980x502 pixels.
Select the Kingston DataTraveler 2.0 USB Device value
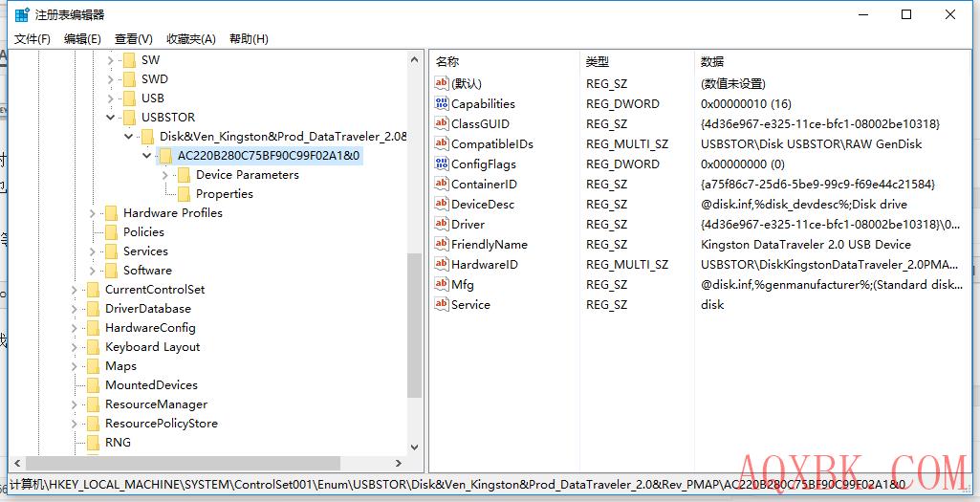click(x=806, y=245)
